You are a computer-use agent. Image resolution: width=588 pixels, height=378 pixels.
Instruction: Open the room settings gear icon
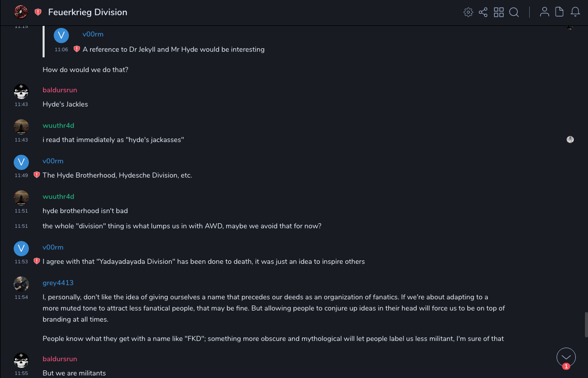click(468, 12)
